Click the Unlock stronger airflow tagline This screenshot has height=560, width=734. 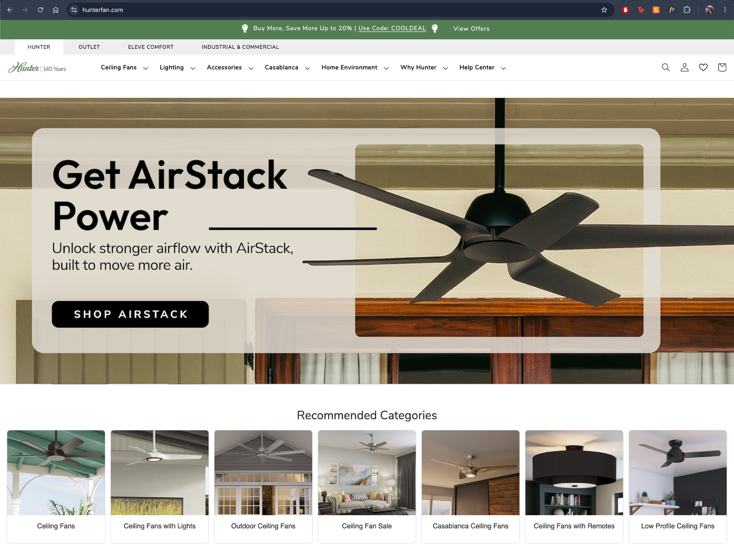[173, 257]
